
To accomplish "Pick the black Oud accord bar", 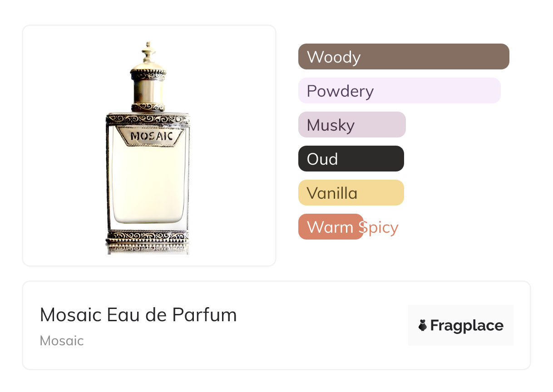I will pyautogui.click(x=351, y=159).
